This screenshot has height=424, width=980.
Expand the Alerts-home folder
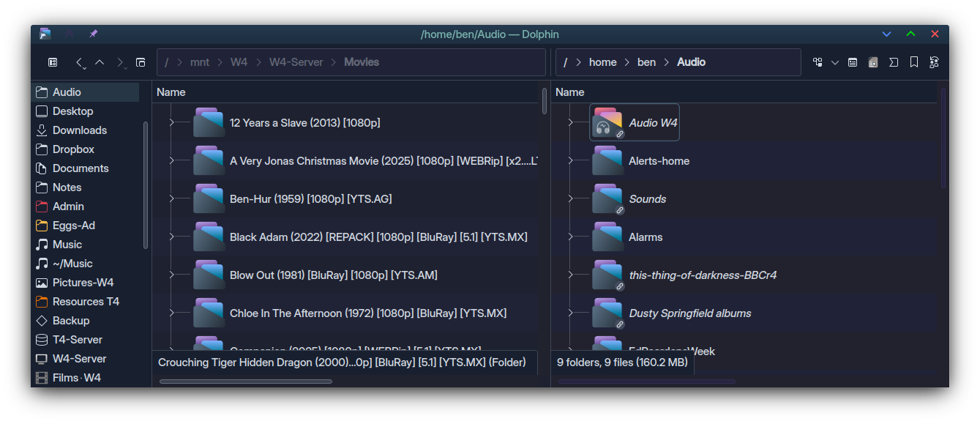tap(570, 161)
